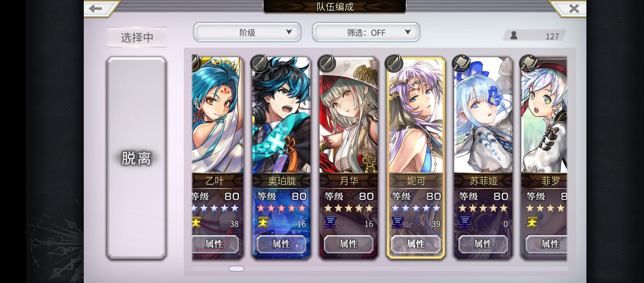Click the axe weapon icon on 菲罗 card
Screen dimensions: 644x283
pyautogui.click(x=528, y=63)
